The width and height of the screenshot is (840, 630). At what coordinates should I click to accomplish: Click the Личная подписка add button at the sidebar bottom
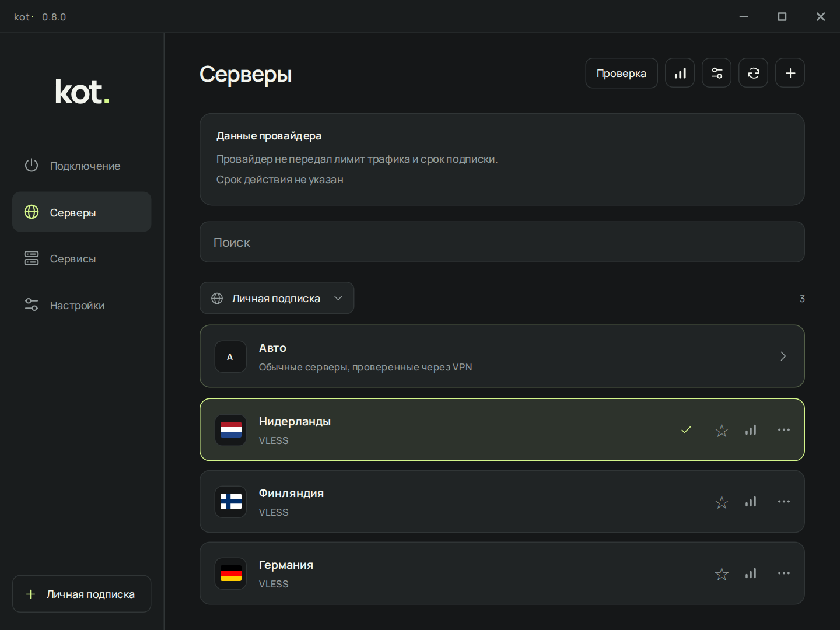[x=82, y=594]
